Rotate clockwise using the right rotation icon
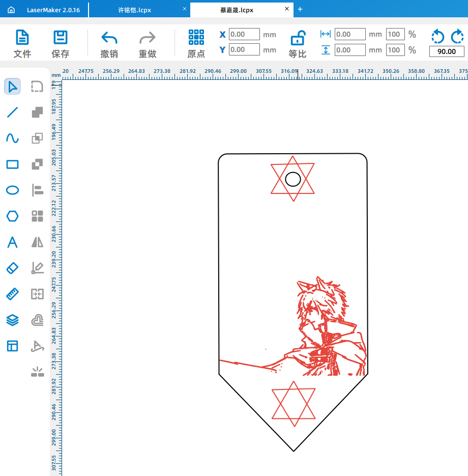Viewport: 468px width, 476px height. coord(457,36)
